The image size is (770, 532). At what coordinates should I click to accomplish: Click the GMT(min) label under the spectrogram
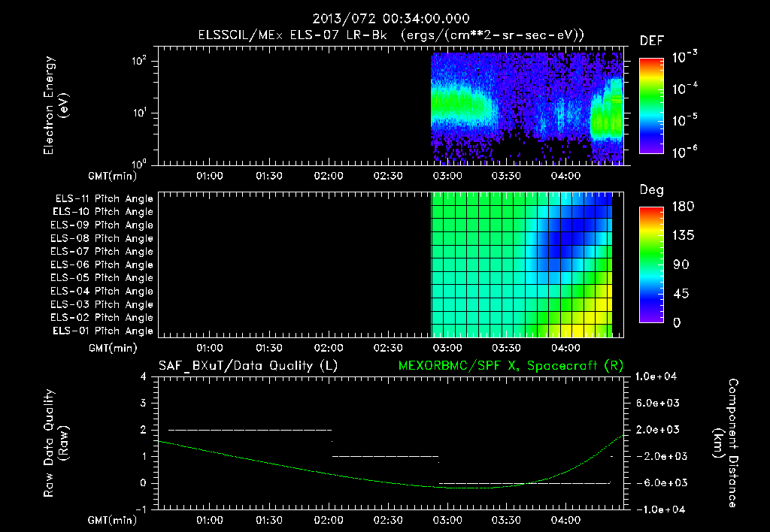113,176
